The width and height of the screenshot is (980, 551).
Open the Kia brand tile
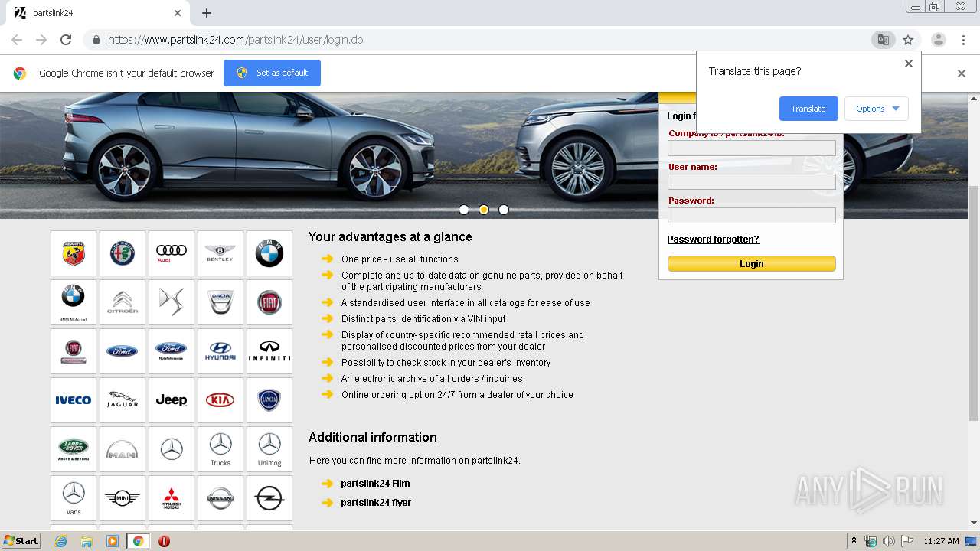220,400
